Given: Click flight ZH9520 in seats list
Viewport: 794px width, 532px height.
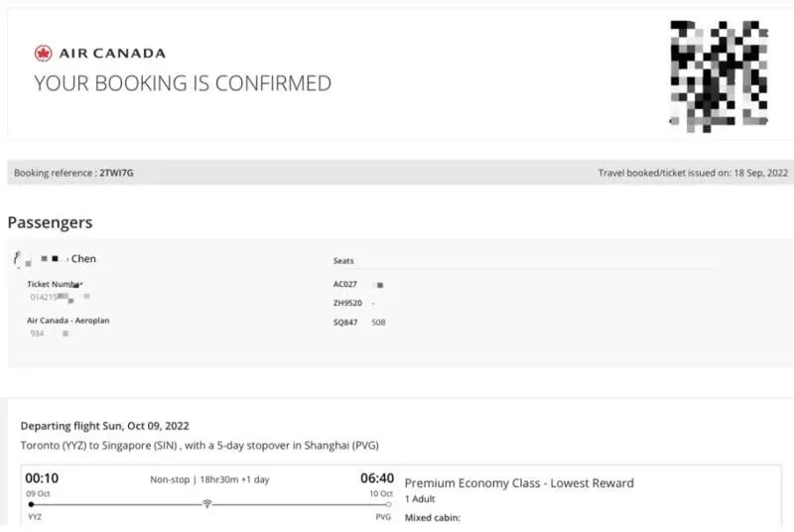Looking at the screenshot, I should [347, 303].
